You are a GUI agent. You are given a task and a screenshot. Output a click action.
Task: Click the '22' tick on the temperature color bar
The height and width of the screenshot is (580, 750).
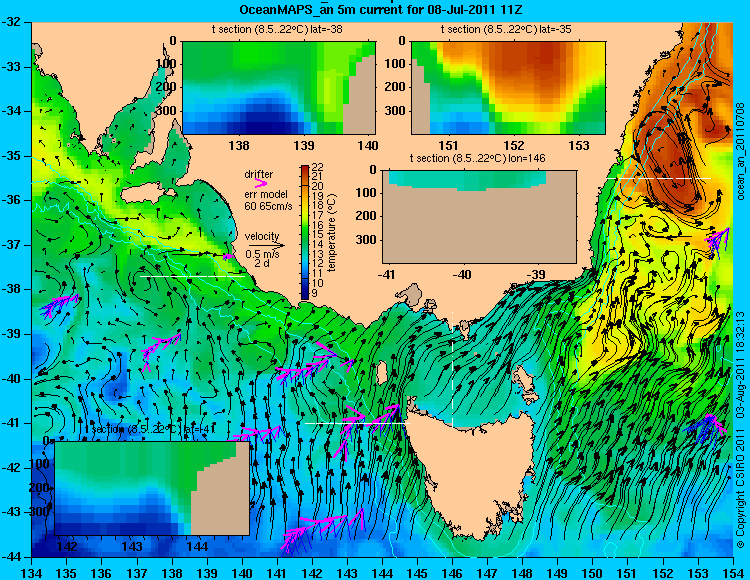[318, 167]
